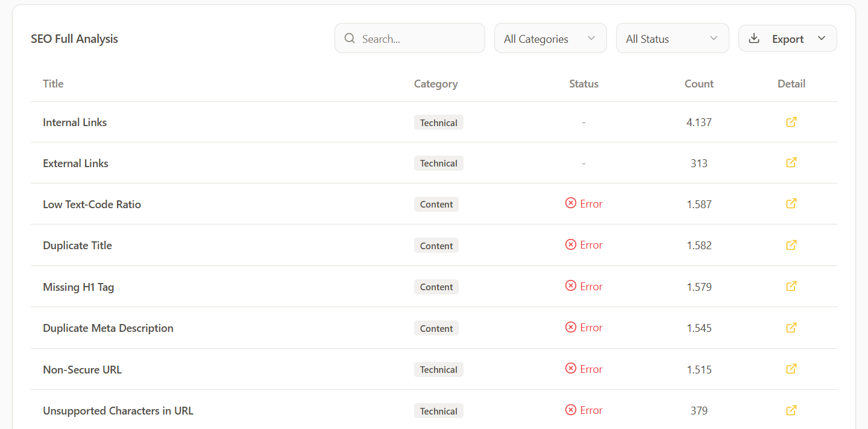Open Low Text-Code Ratio detail link icon
The width and height of the screenshot is (868, 429).
pyautogui.click(x=791, y=204)
